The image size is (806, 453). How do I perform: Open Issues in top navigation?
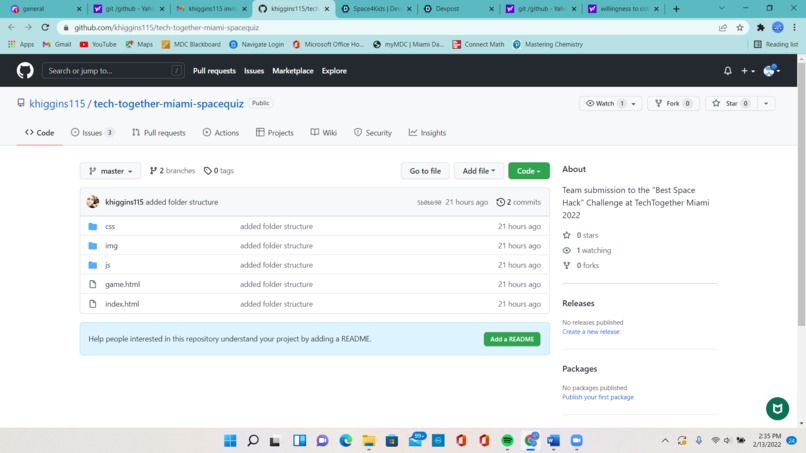(x=254, y=71)
